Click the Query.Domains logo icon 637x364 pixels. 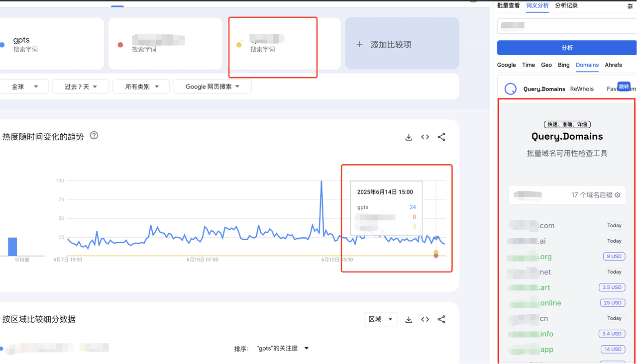511,89
